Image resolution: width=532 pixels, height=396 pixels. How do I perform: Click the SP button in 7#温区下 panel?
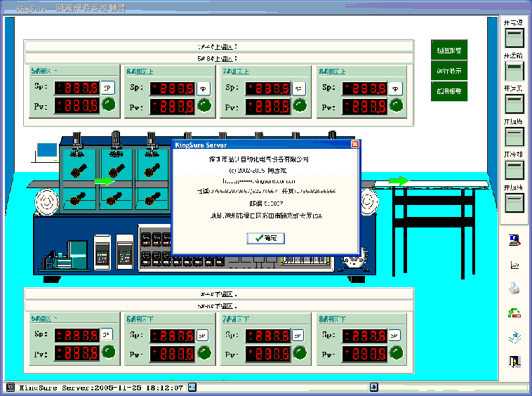(x=298, y=336)
